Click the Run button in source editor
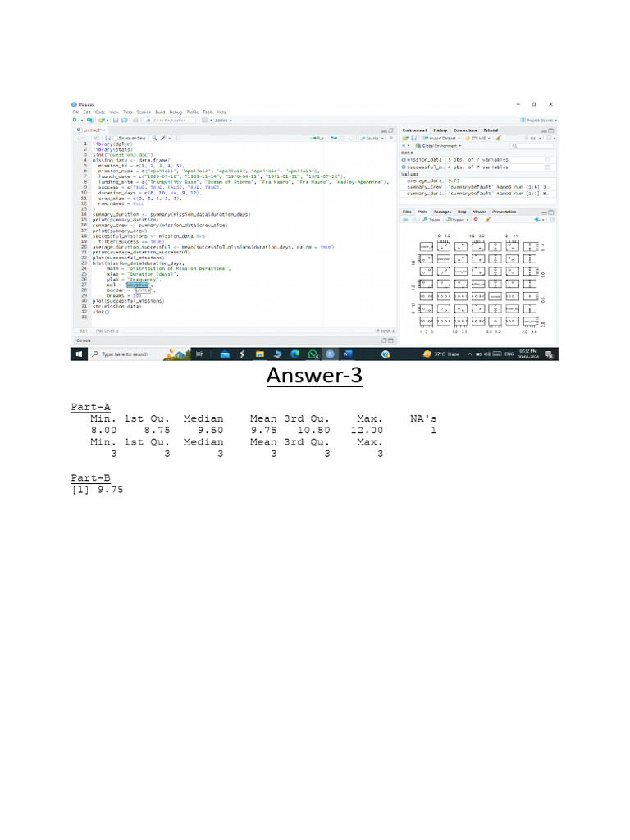The width and height of the screenshot is (630, 840). pos(319,138)
